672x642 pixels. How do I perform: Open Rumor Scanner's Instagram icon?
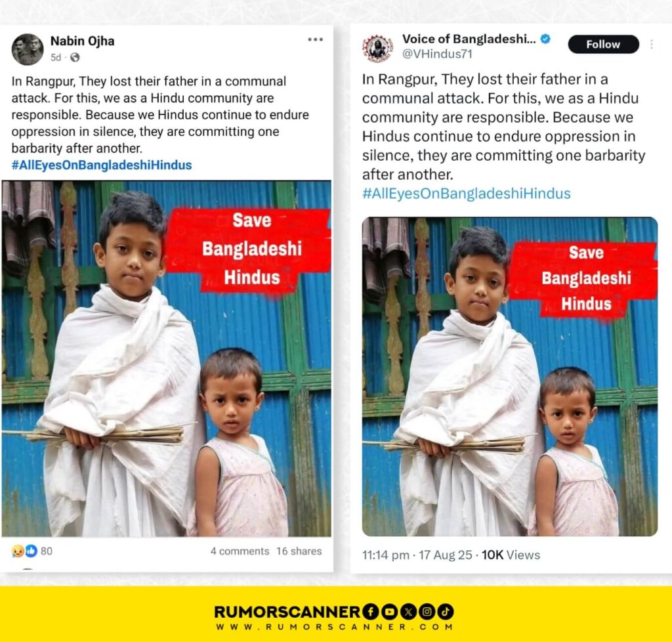(x=427, y=612)
